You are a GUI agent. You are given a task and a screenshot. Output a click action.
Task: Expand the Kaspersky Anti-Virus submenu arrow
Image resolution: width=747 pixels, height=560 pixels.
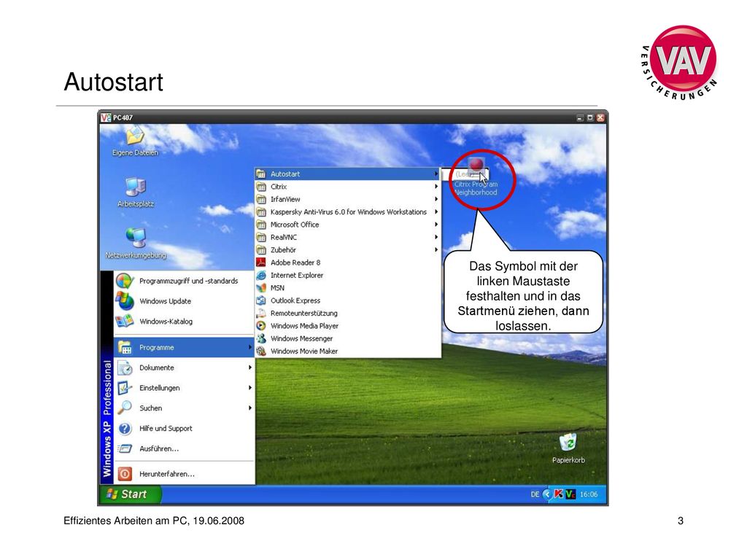pyautogui.click(x=436, y=212)
